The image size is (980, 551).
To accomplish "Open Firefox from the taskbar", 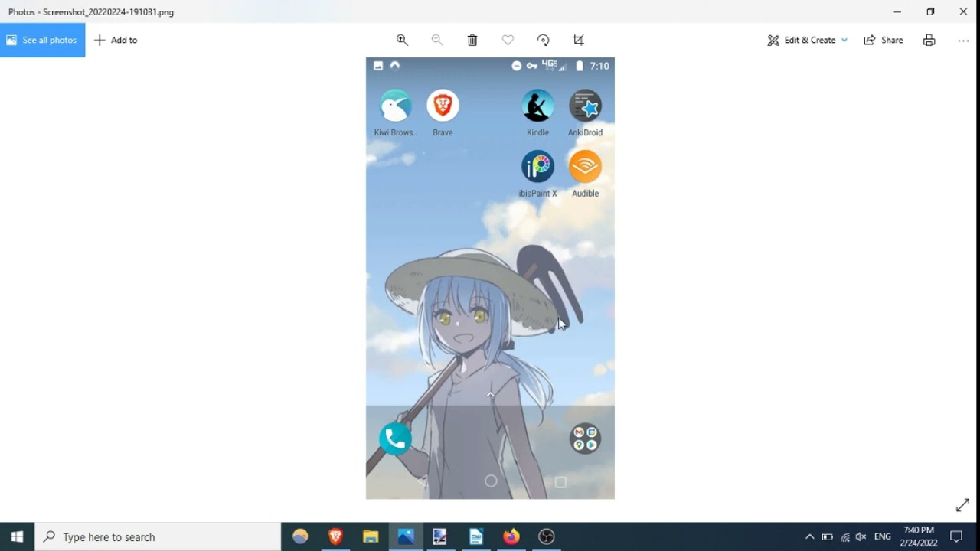I will coord(511,536).
